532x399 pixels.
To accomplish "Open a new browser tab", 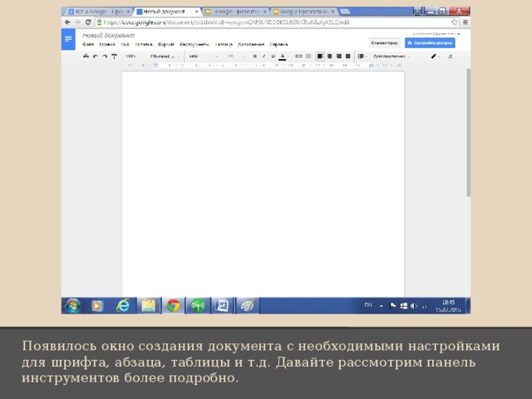I will point(345,12).
